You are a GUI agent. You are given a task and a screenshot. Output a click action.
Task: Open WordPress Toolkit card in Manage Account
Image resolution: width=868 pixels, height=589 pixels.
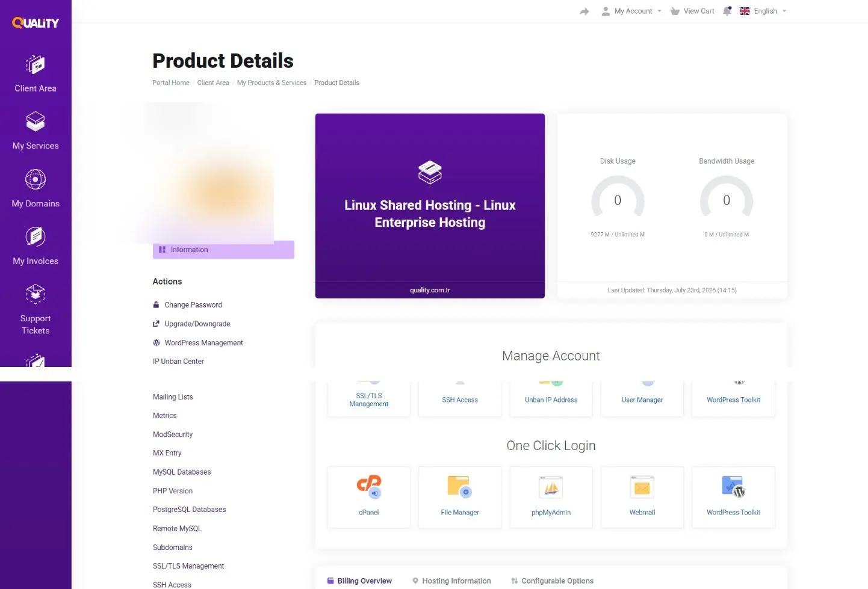tap(733, 399)
